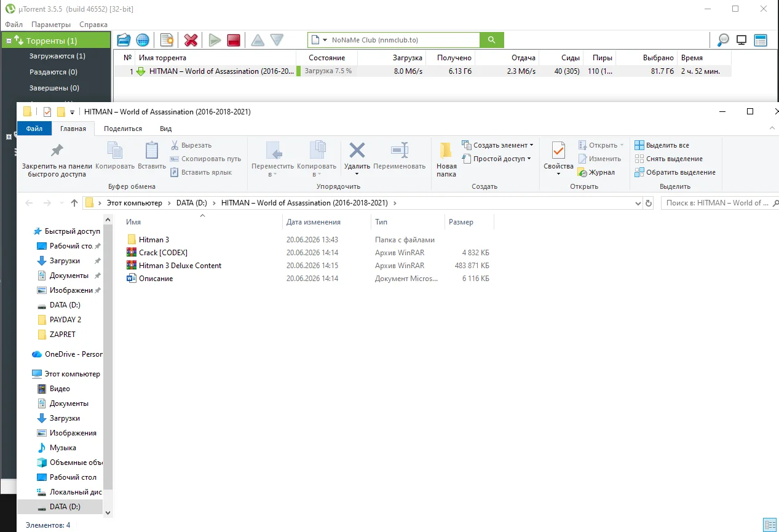Screen dimensions: 779x532
Task: Create a Новая папка from the ribbon
Action: click(x=446, y=159)
